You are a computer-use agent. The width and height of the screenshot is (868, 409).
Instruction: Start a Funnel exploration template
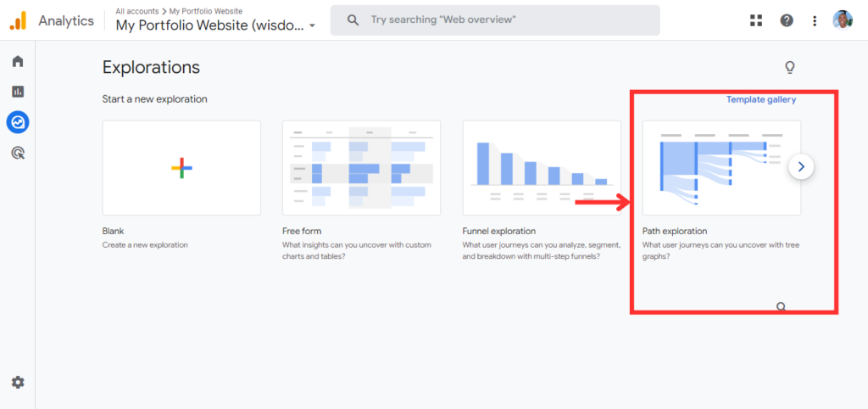point(542,168)
